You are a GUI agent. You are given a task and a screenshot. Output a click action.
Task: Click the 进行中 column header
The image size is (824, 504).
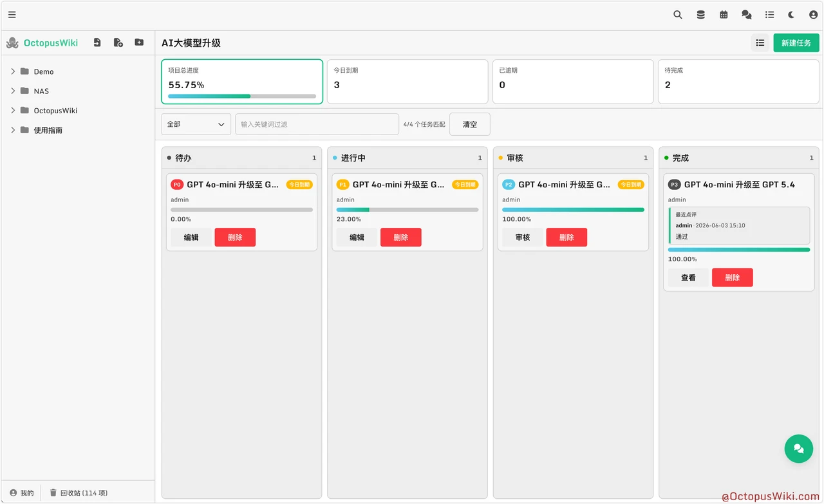(407, 158)
